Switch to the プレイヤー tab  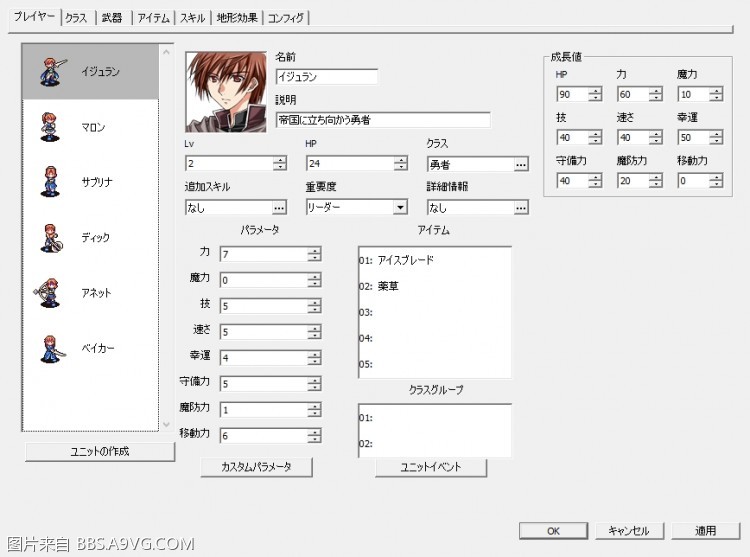coord(34,17)
